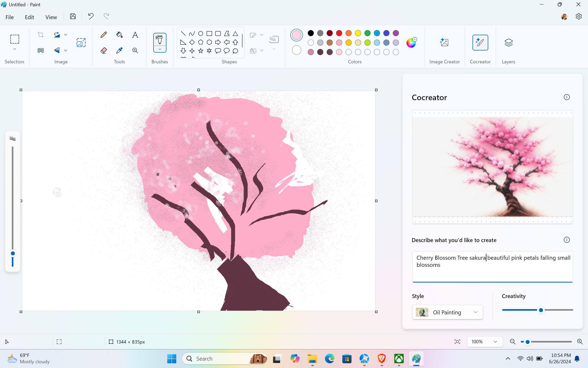Click the Remove background icon

click(40, 50)
